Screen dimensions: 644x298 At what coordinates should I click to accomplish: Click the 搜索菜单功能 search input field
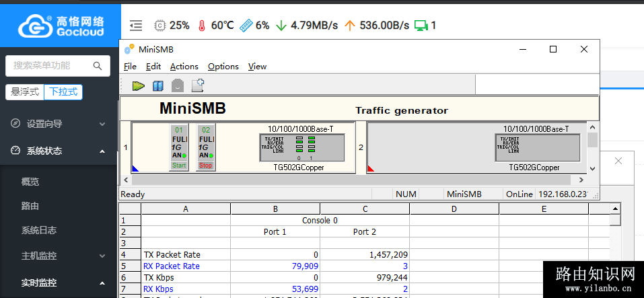coord(57,66)
